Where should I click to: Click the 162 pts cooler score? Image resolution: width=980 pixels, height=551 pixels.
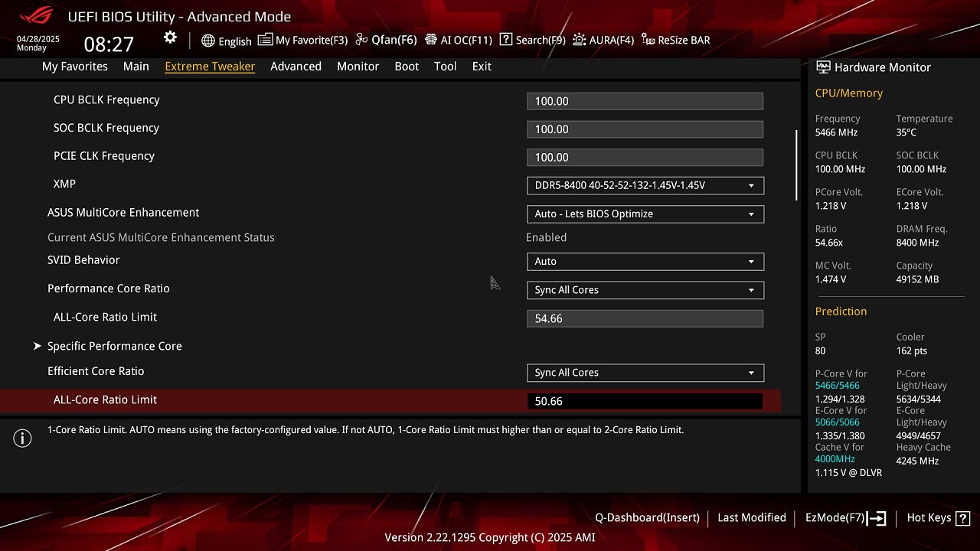click(x=912, y=350)
